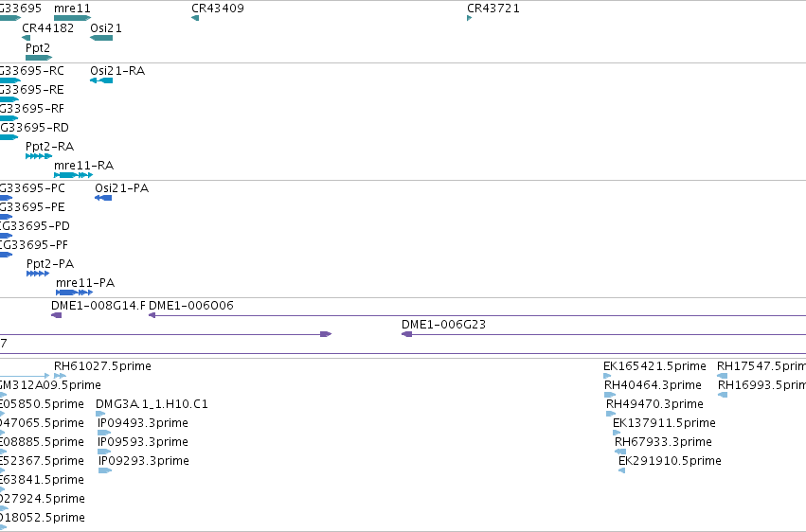Image resolution: width=806 pixels, height=532 pixels.
Task: Select the 'G33695-RD' transcript label
Action: [x=34, y=128]
